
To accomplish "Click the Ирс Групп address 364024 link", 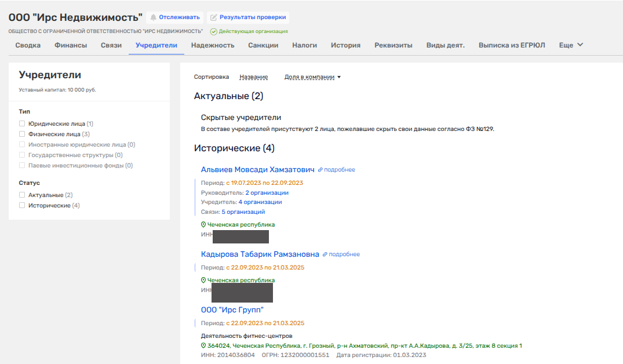I will point(365,345).
